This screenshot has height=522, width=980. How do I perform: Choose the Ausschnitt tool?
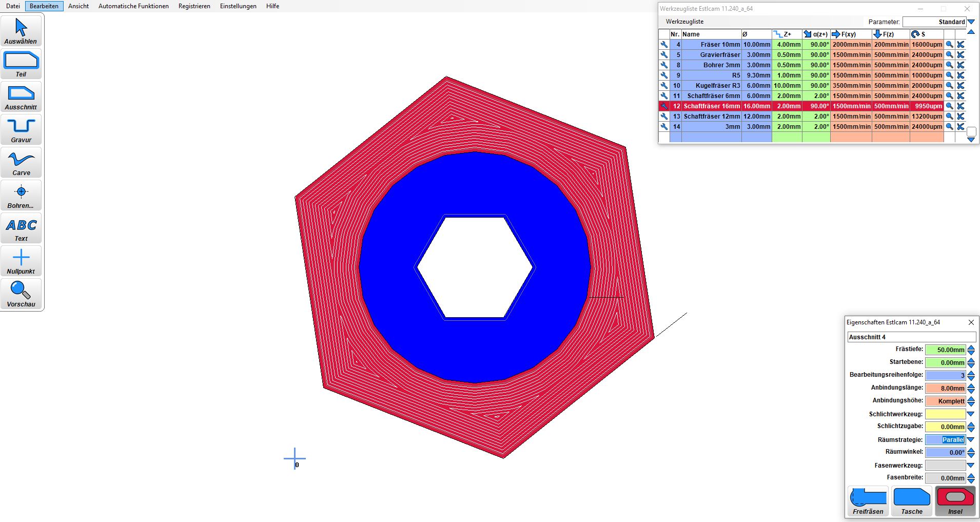click(21, 97)
